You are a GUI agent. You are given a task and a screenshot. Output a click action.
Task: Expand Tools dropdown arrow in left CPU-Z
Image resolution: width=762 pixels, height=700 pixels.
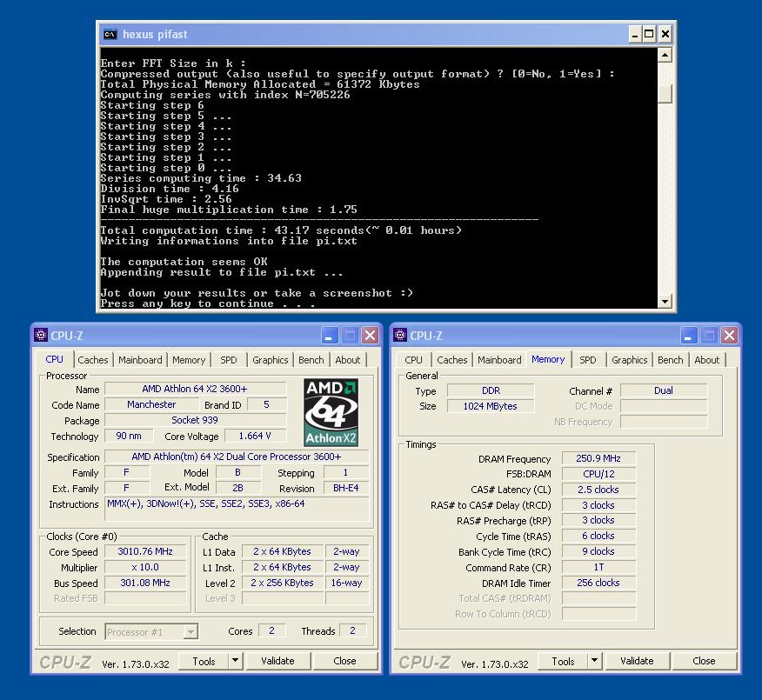pos(235,661)
